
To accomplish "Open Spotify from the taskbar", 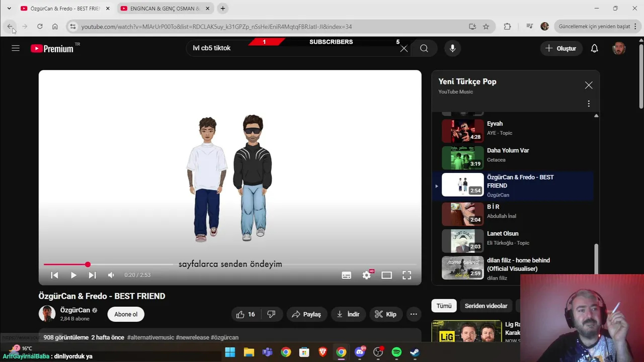I will (x=396, y=352).
